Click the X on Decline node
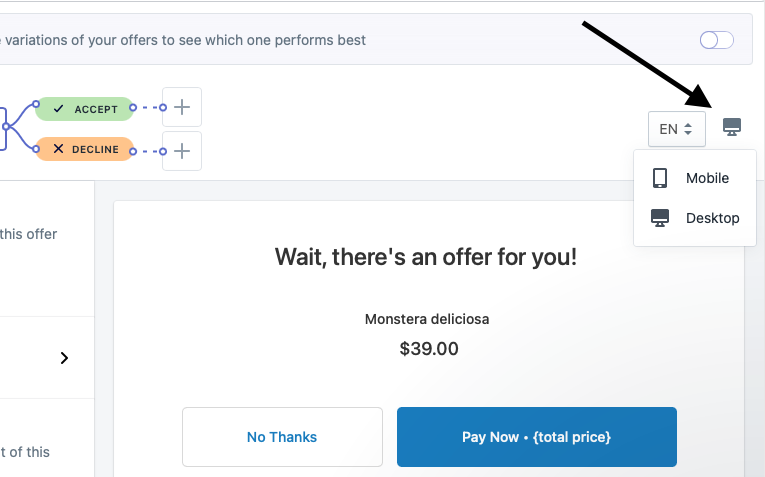This screenshot has width=765, height=477. coord(58,150)
